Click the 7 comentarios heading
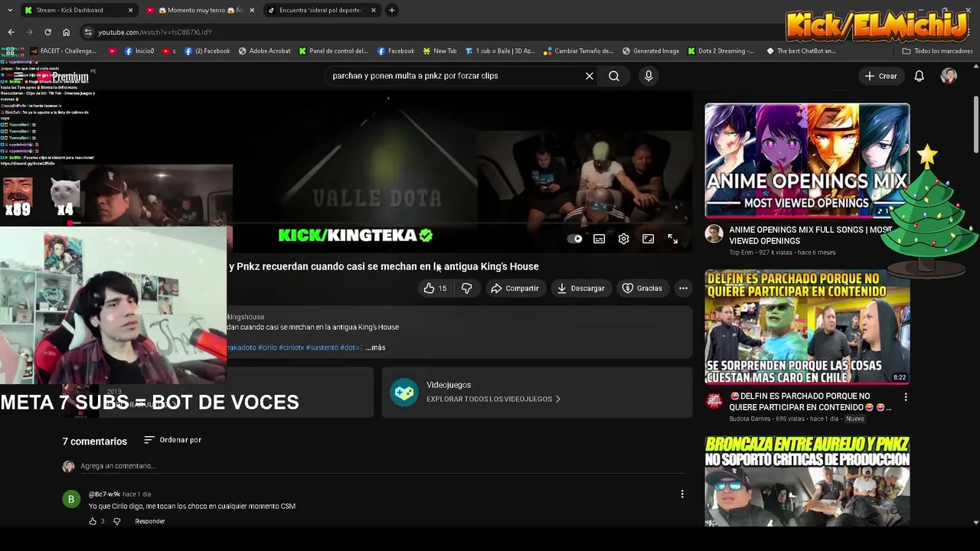The width and height of the screenshot is (980, 551). (x=95, y=442)
